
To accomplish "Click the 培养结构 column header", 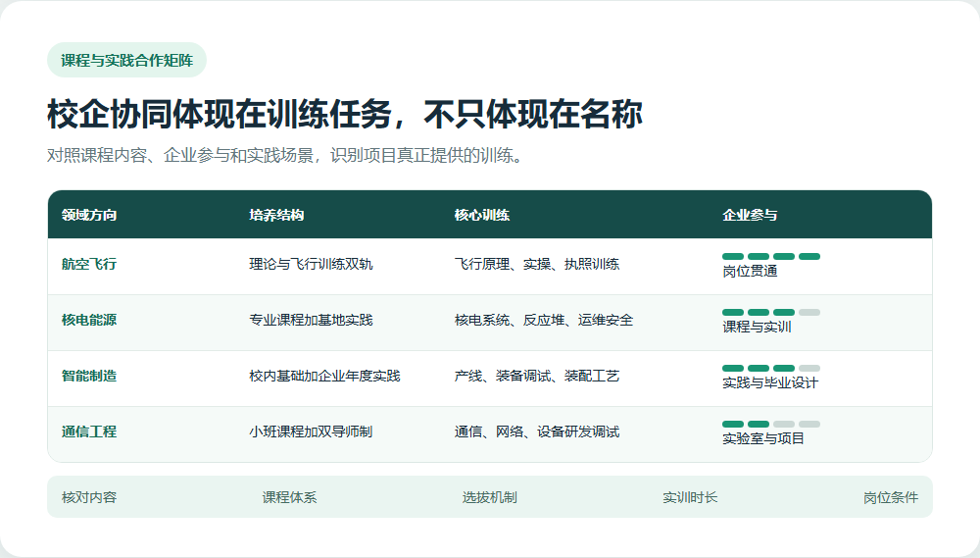I will tap(277, 215).
